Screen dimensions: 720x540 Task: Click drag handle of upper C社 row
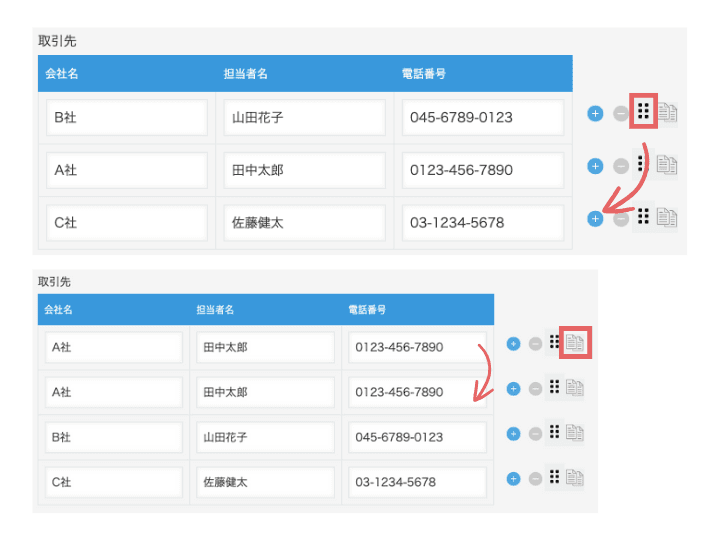coord(643,216)
